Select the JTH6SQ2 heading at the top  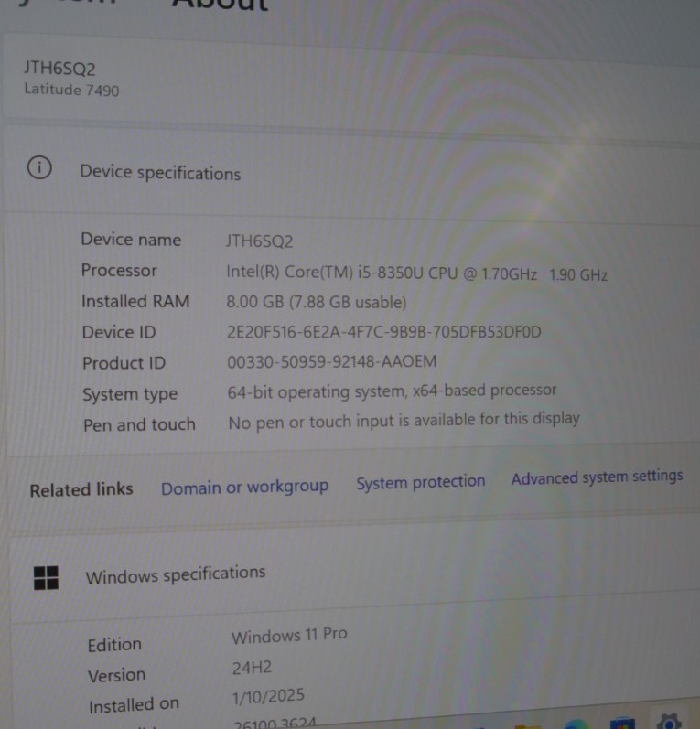[x=59, y=69]
